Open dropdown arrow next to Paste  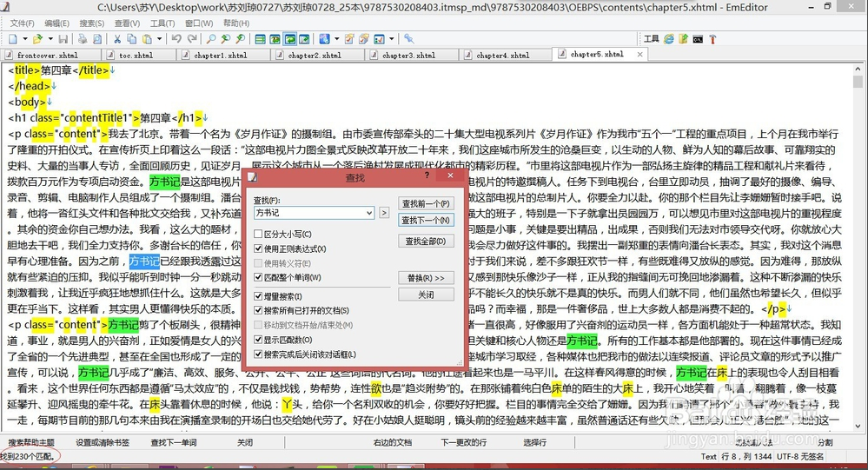point(159,39)
